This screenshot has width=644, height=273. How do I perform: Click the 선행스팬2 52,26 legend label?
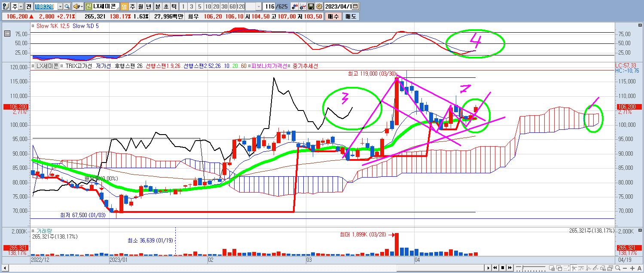(x=202, y=66)
